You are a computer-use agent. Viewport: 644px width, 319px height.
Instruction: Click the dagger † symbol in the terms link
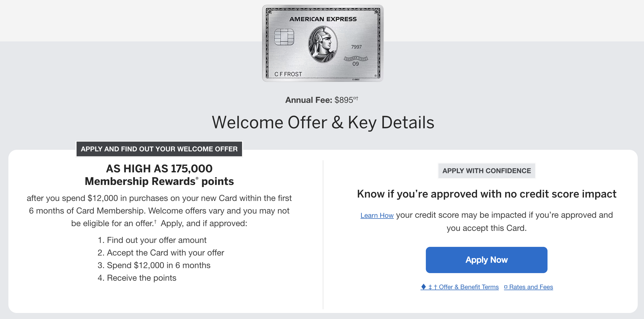coord(436,287)
